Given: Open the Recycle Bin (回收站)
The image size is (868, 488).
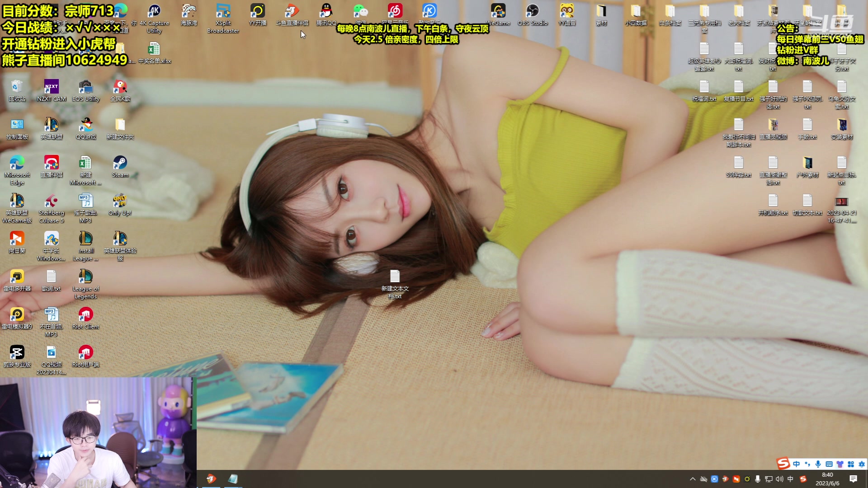Looking at the screenshot, I should (17, 90).
